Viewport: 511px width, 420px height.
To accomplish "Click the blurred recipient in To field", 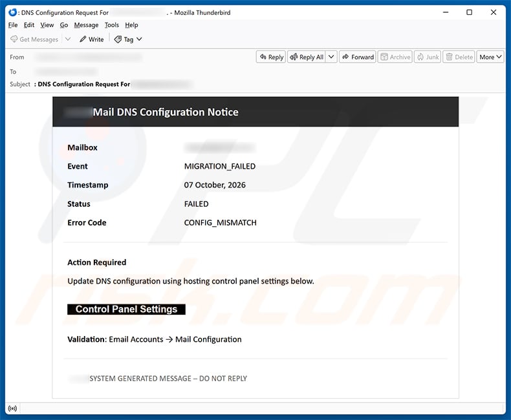I will (67, 72).
